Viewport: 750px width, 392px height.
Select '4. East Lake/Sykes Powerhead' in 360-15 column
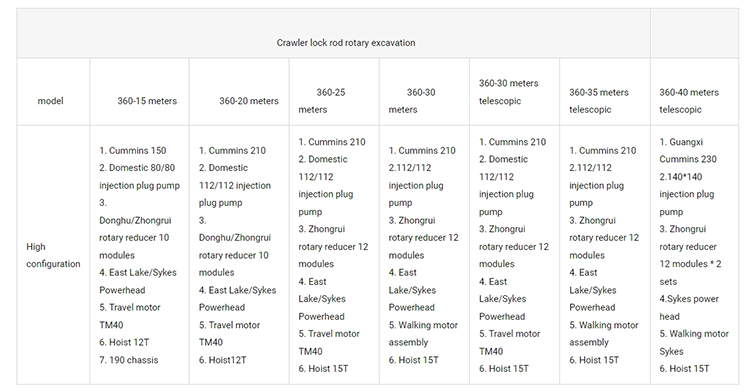click(x=138, y=281)
